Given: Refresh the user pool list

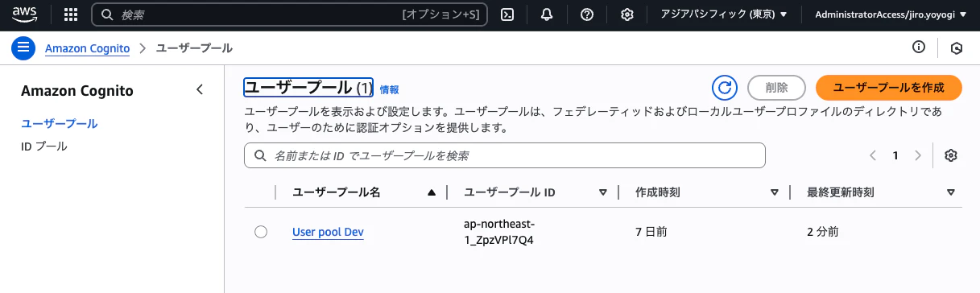Looking at the screenshot, I should tap(725, 88).
